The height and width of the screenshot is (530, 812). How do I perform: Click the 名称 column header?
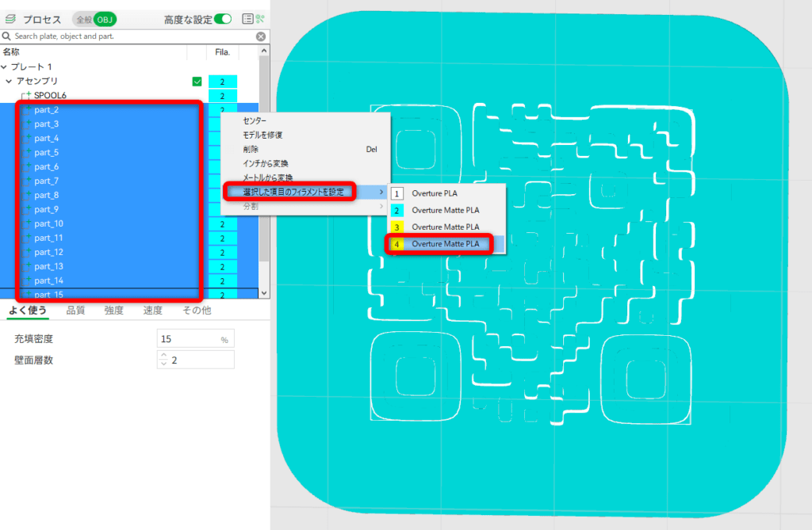click(11, 51)
